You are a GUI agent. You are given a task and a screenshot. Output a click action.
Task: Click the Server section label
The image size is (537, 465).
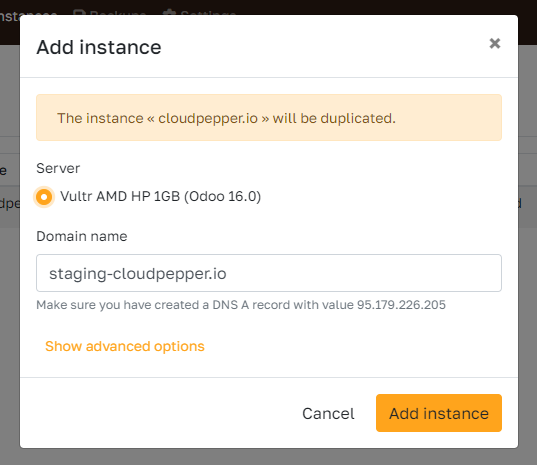[x=58, y=168]
